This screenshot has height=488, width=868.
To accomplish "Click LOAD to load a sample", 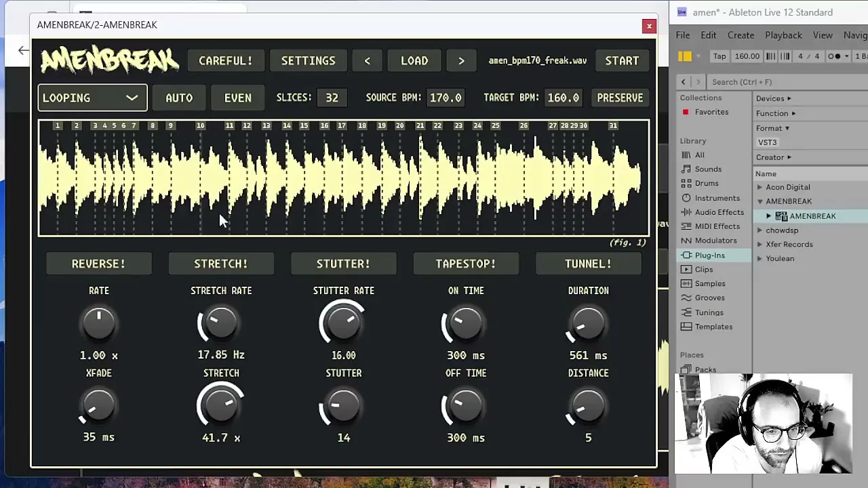I will 414,61.
